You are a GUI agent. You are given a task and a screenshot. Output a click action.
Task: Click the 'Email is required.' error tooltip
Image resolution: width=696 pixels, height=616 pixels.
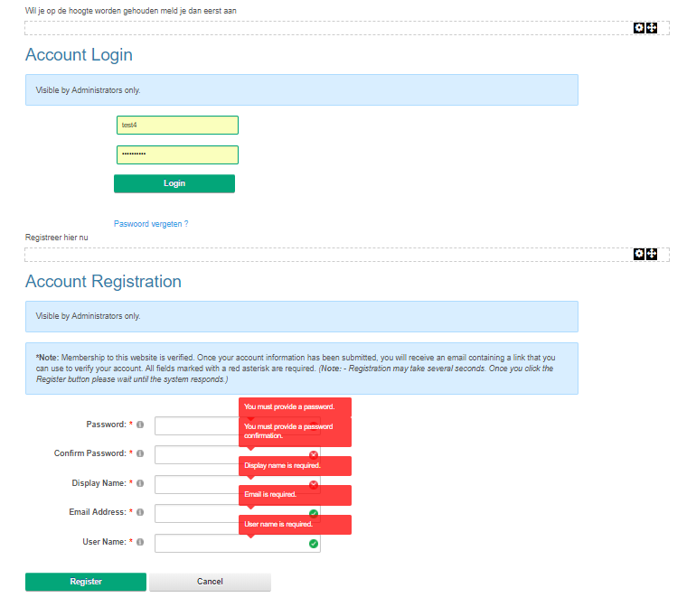296,495
